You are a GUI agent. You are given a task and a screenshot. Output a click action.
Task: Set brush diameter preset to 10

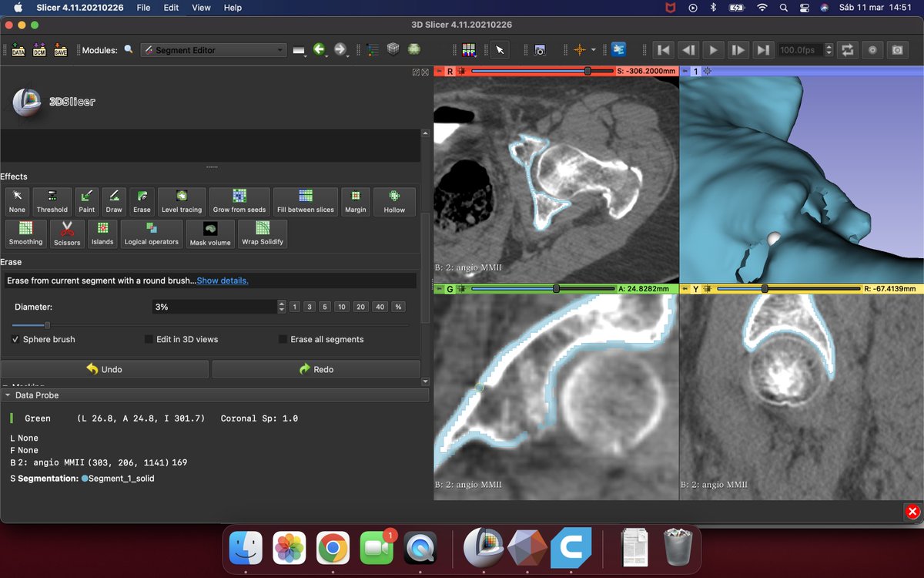342,307
